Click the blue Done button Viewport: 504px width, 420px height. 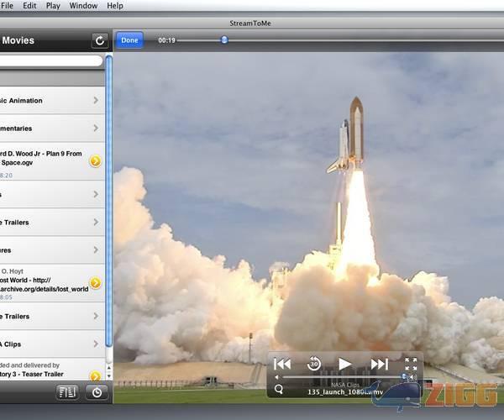point(129,40)
